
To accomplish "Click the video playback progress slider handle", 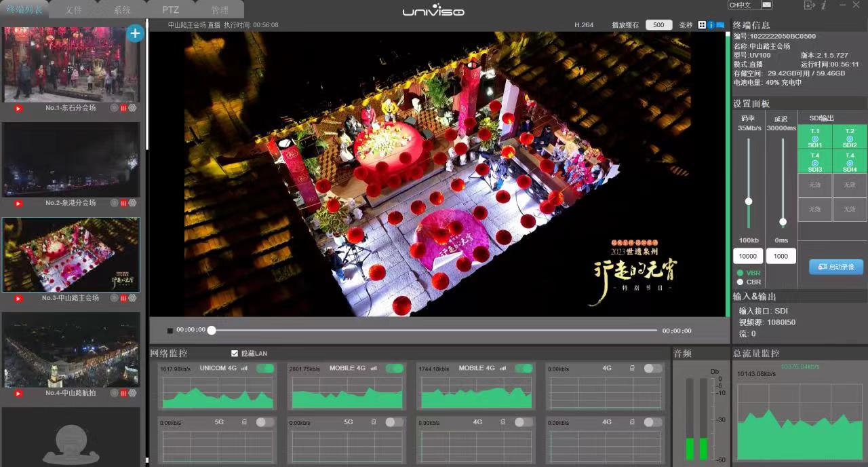I will point(212,331).
